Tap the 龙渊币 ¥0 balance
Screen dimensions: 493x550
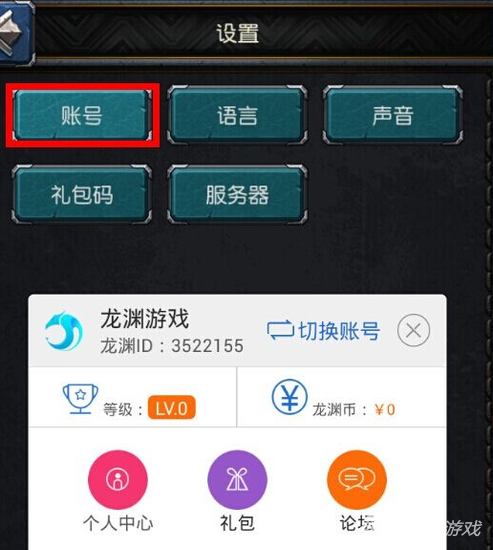pos(354,409)
